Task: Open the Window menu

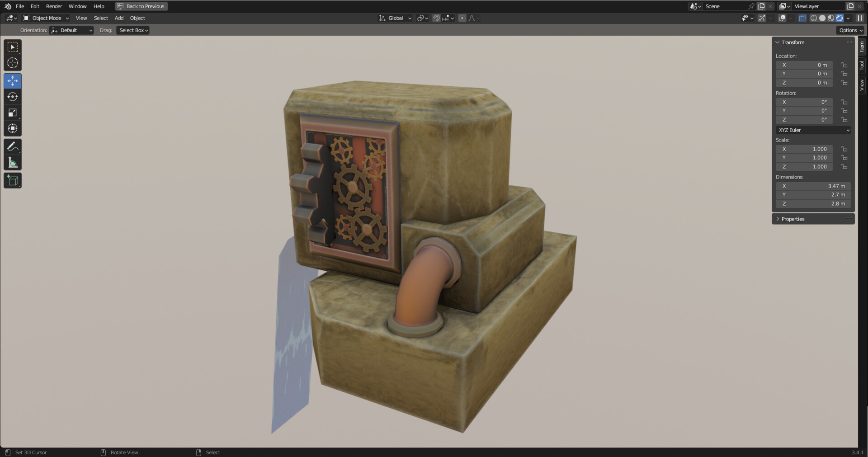Action: pyautogui.click(x=77, y=6)
